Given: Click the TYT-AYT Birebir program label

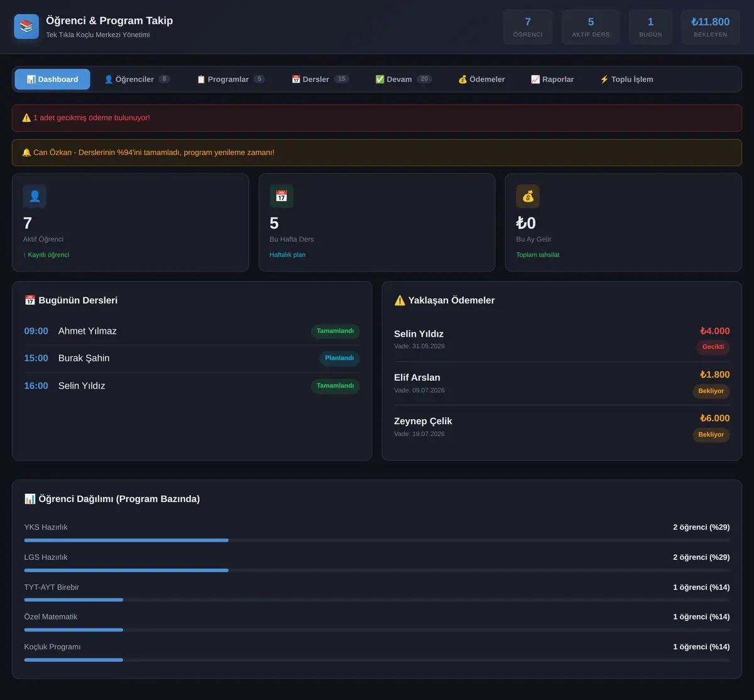Looking at the screenshot, I should click(52, 588).
